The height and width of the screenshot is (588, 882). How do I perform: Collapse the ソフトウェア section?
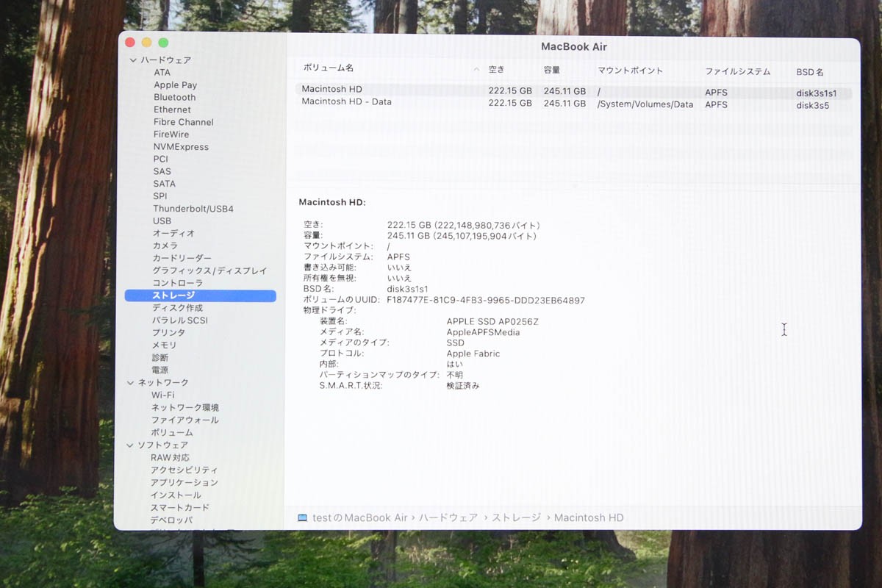(x=131, y=445)
